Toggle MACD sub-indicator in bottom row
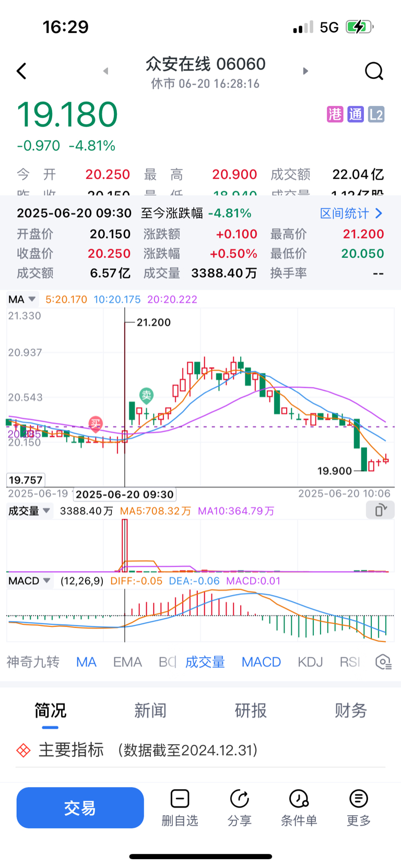This screenshot has height=868, width=401. coord(261,662)
